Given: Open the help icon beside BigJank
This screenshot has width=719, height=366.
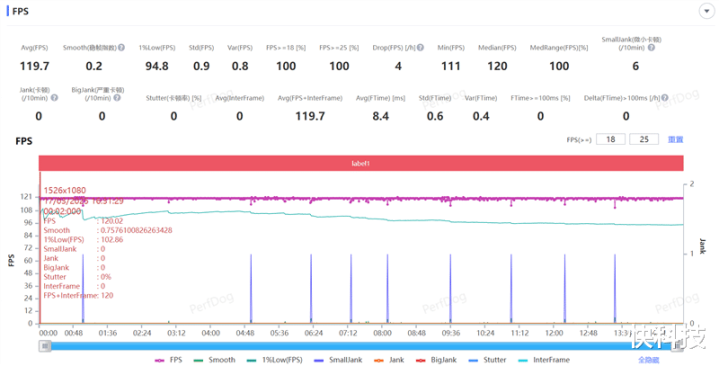Looking at the screenshot, I should 117,98.
